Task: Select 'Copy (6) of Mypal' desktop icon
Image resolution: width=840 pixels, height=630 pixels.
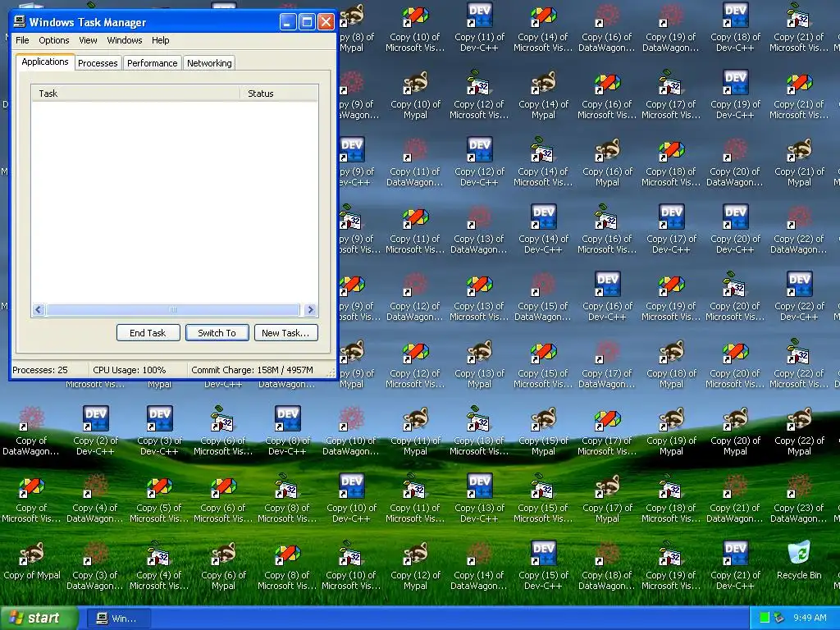Action: coord(223,566)
